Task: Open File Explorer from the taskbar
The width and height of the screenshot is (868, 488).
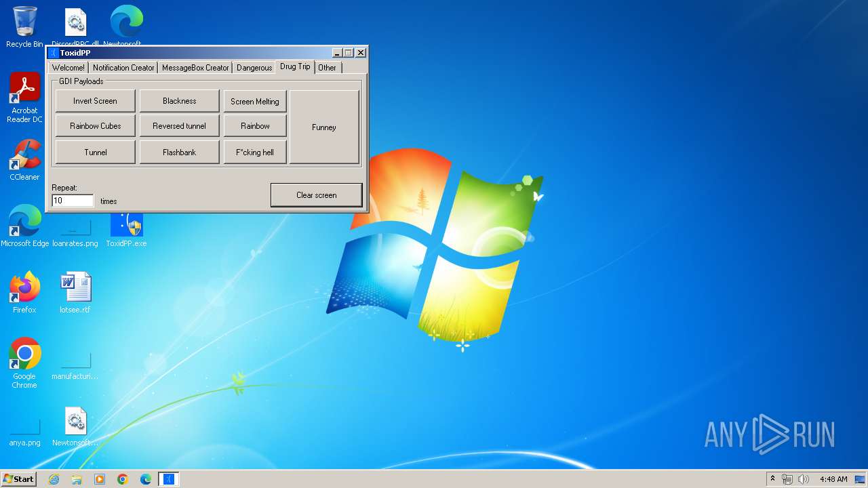Action: pyautogui.click(x=77, y=479)
